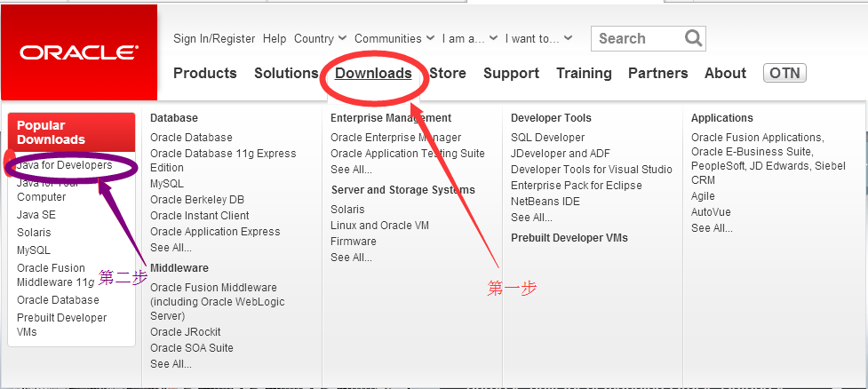The image size is (868, 389).
Task: Open Oracle Fusion Applications, E-Business Suite link
Action: [x=768, y=159]
